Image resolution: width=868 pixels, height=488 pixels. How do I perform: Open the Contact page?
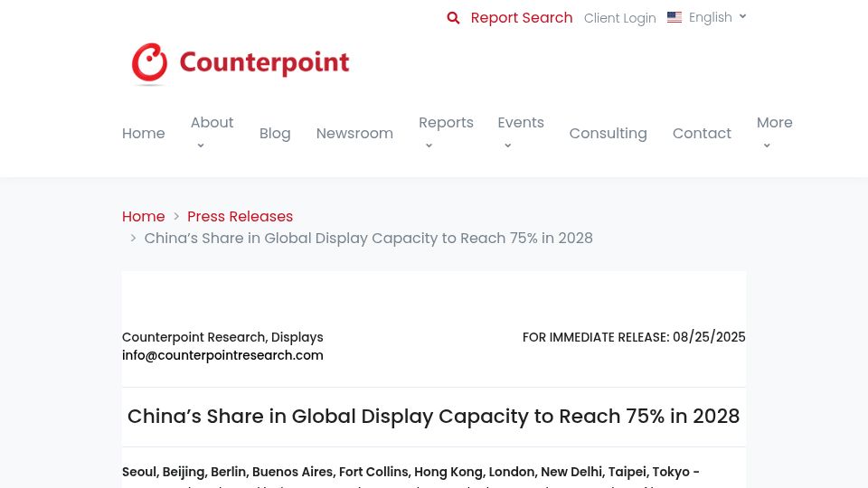tap(702, 134)
